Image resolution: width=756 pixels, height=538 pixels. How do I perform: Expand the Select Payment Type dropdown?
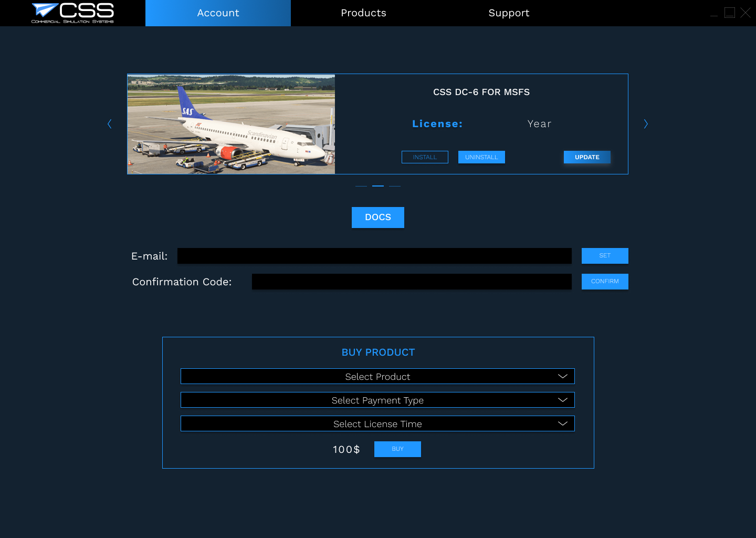(377, 400)
